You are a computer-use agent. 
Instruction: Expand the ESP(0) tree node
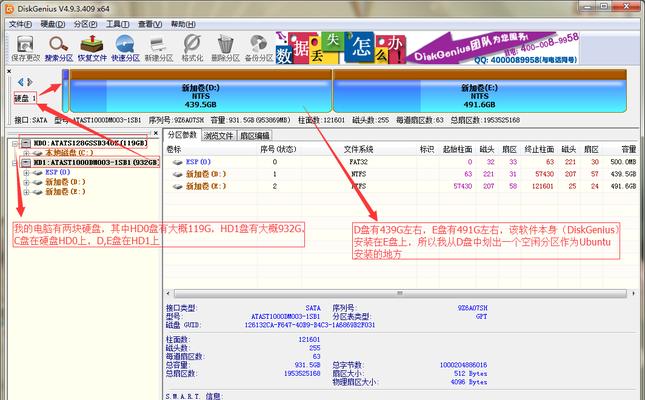coord(26,172)
